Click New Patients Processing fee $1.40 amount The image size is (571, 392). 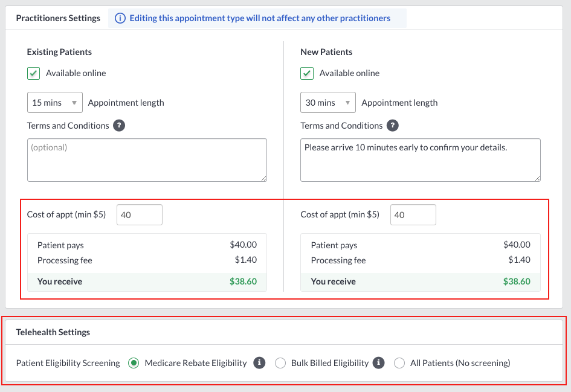(519, 260)
